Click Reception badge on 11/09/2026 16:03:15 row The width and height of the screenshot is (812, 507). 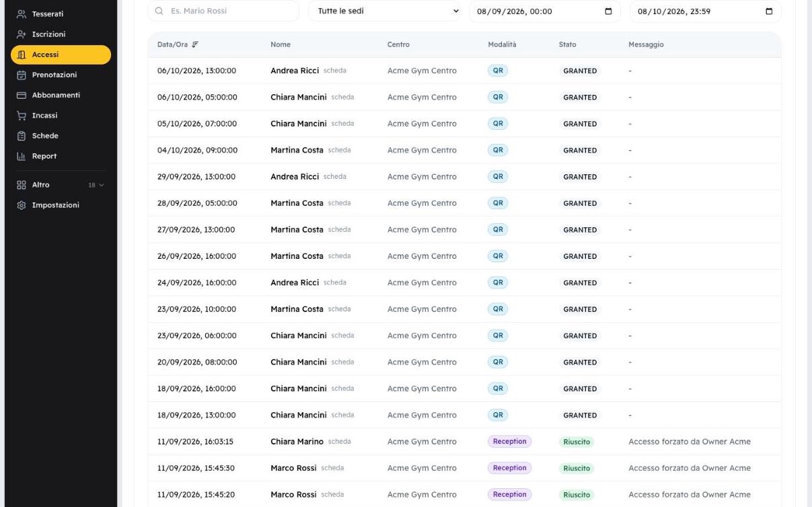tap(509, 442)
